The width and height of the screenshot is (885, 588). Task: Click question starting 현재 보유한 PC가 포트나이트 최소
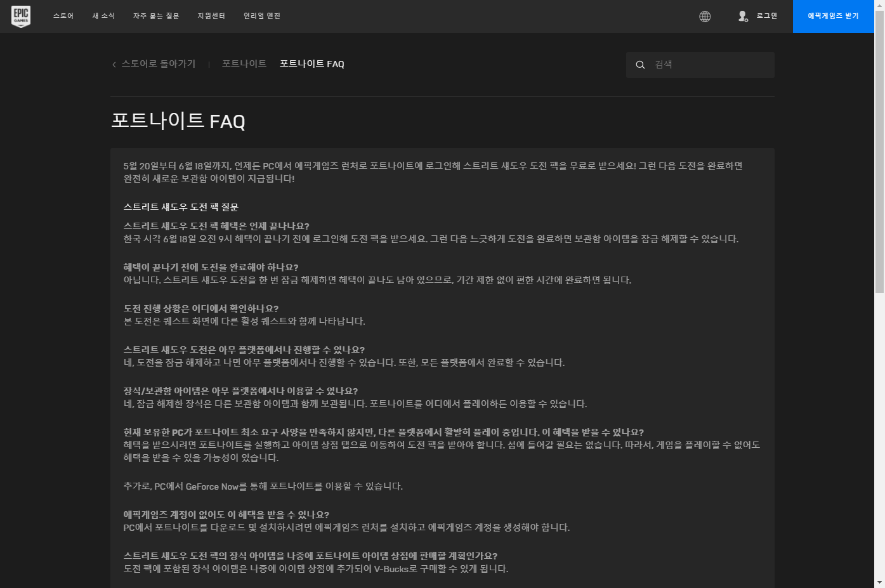click(384, 433)
